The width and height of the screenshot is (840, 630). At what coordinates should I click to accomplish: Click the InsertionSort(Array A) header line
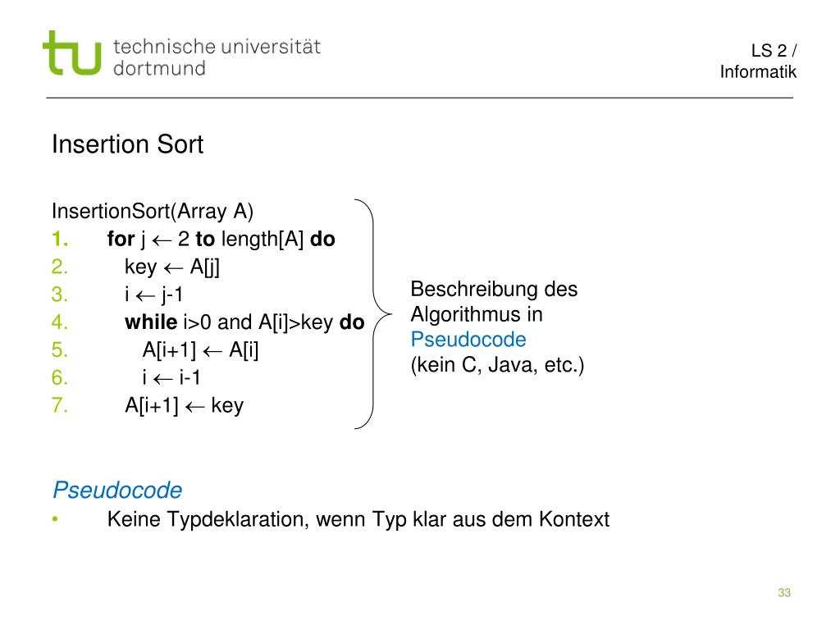click(153, 211)
